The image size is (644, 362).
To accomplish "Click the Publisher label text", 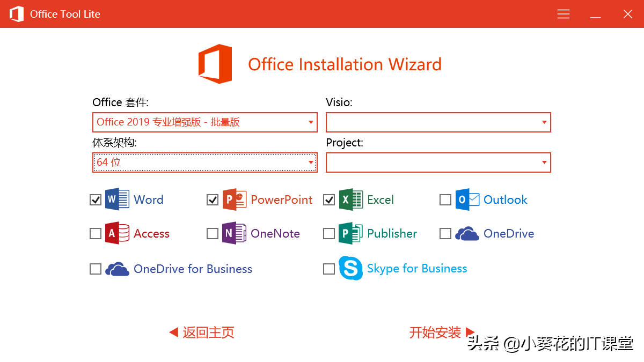I will pyautogui.click(x=392, y=234).
